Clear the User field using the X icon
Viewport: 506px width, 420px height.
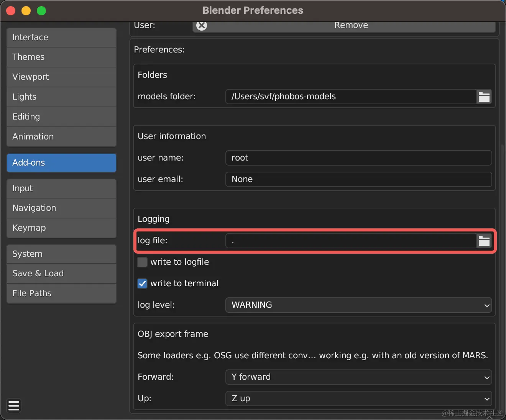201,25
